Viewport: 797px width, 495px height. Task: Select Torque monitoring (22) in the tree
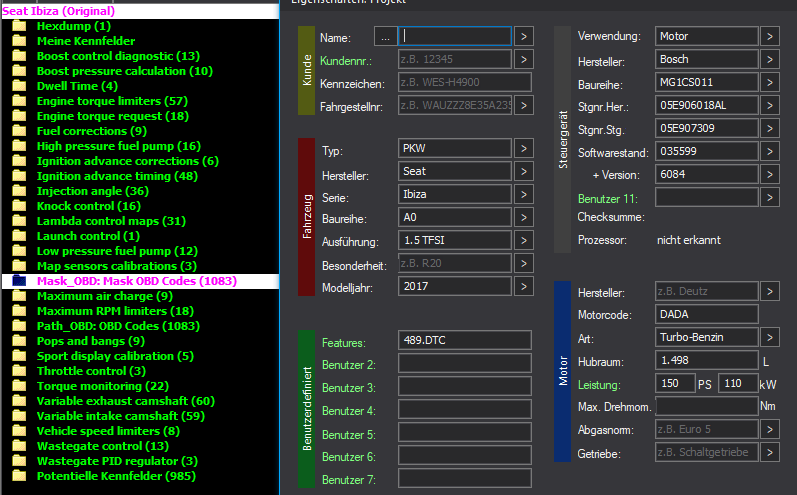[103, 386]
